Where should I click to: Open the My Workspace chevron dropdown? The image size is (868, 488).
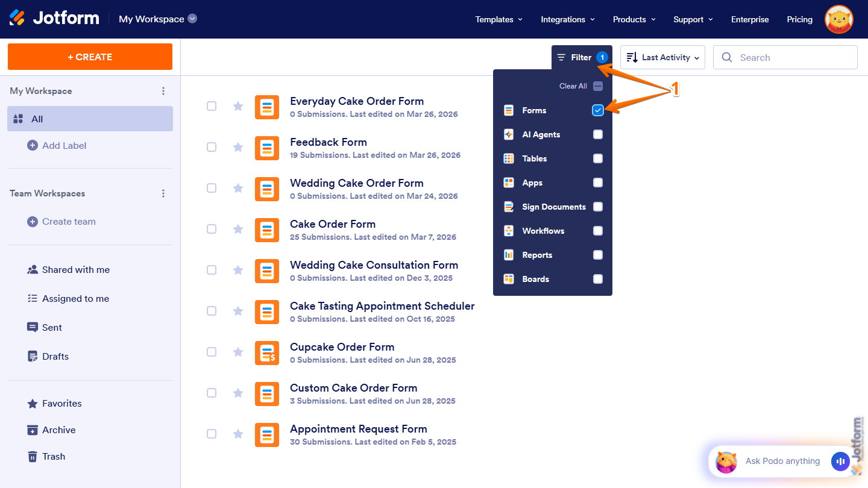pos(192,19)
